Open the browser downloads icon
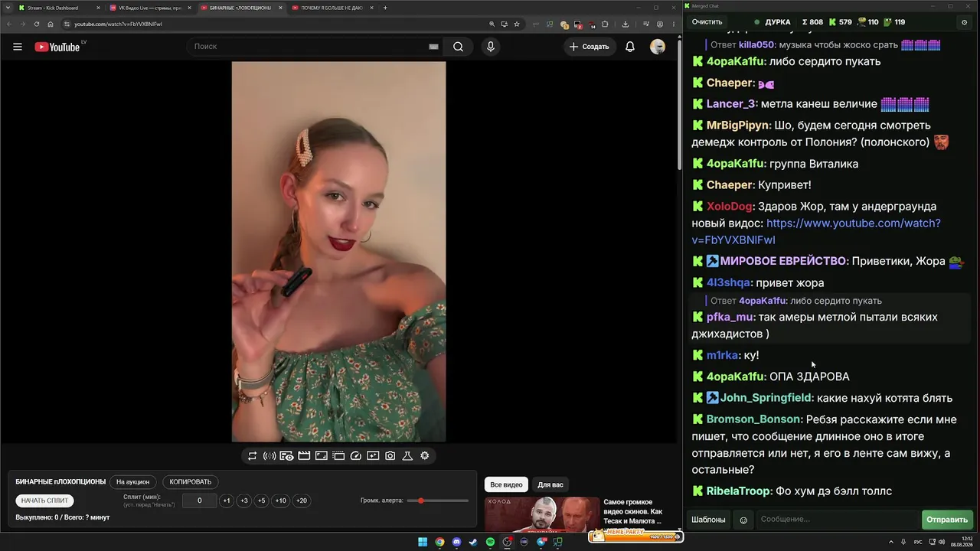This screenshot has height=551, width=980. (626, 24)
